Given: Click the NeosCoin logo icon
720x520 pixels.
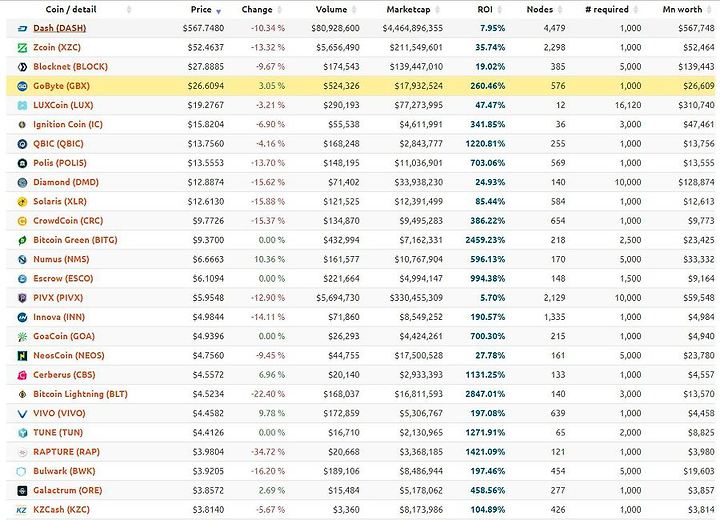Looking at the screenshot, I should pos(22,356).
